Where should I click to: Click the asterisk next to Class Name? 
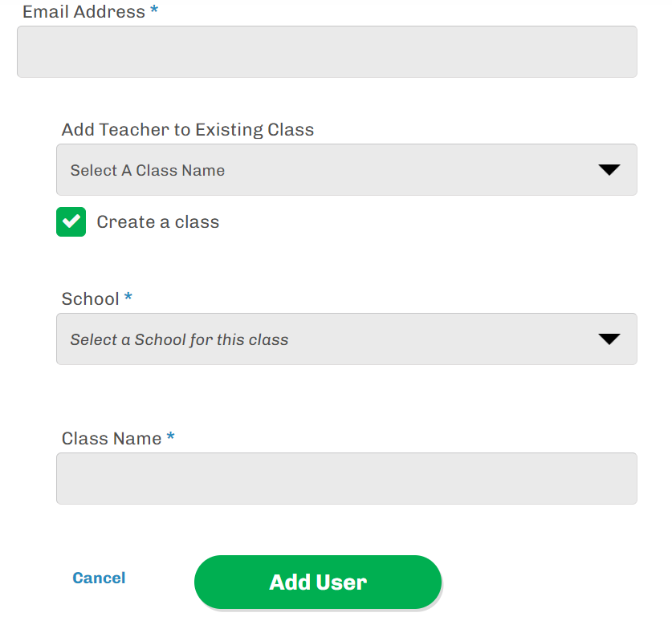[170, 437]
